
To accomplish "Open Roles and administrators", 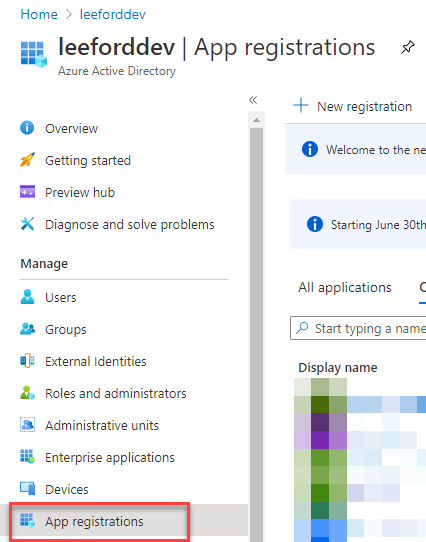I will [115, 393].
